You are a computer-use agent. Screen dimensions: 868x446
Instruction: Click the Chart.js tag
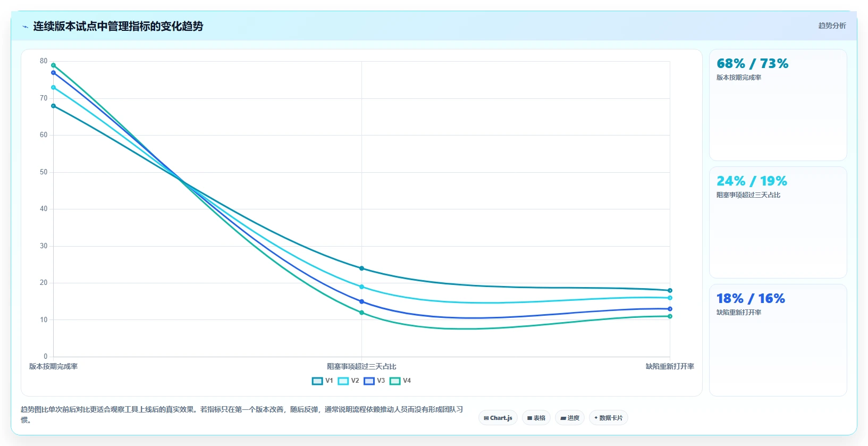click(498, 418)
